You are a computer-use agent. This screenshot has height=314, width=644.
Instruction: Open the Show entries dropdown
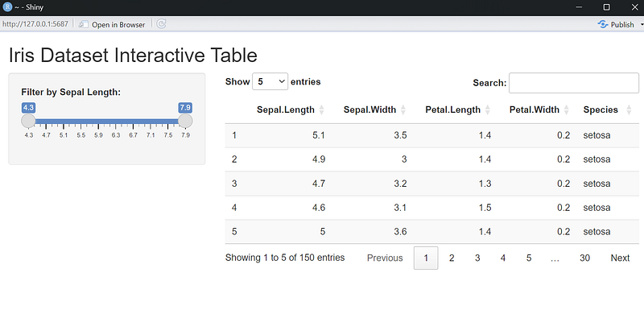coord(270,81)
